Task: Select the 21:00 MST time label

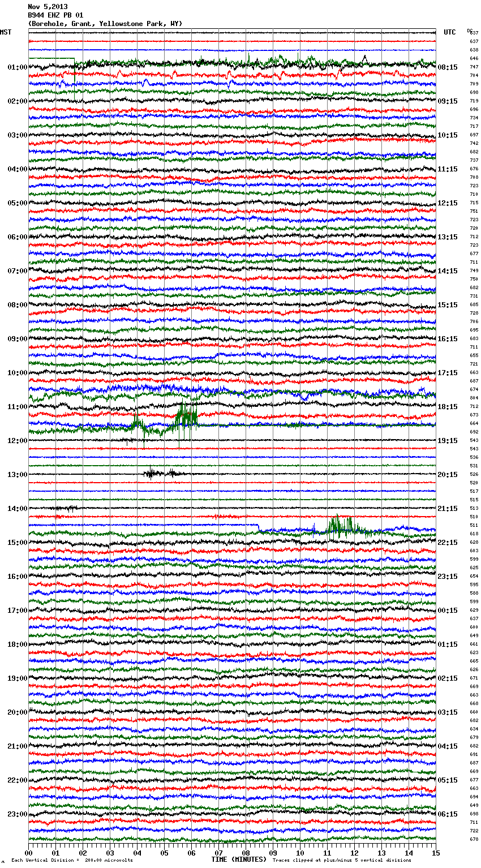Action: (17, 746)
